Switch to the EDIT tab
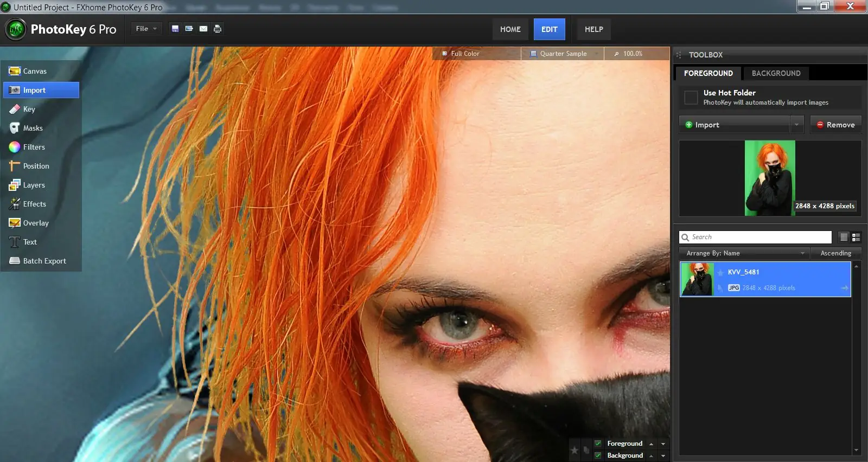This screenshot has height=462, width=868. click(550, 29)
